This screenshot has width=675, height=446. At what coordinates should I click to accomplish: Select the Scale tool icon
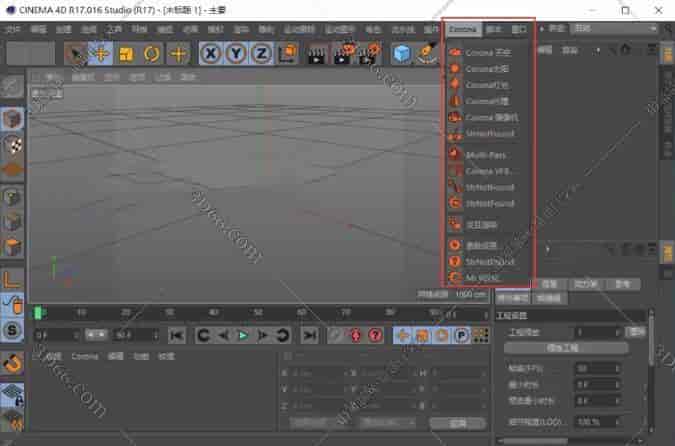127,53
